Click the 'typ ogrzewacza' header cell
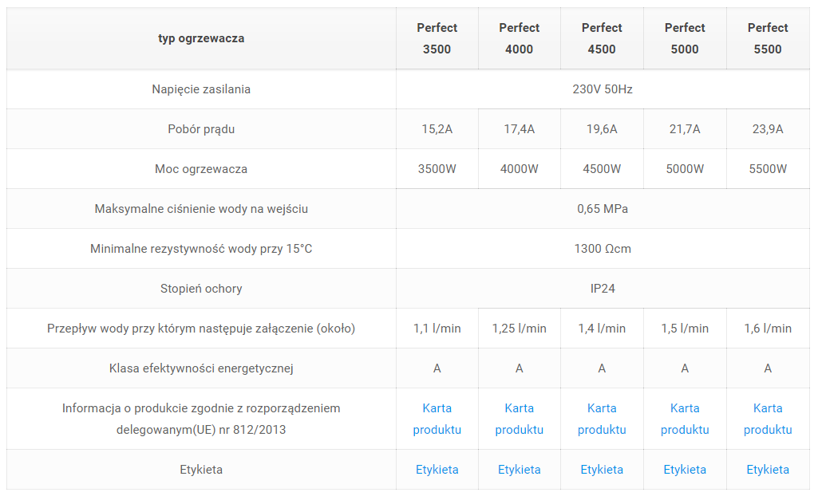The height and width of the screenshot is (504, 818). [x=201, y=38]
